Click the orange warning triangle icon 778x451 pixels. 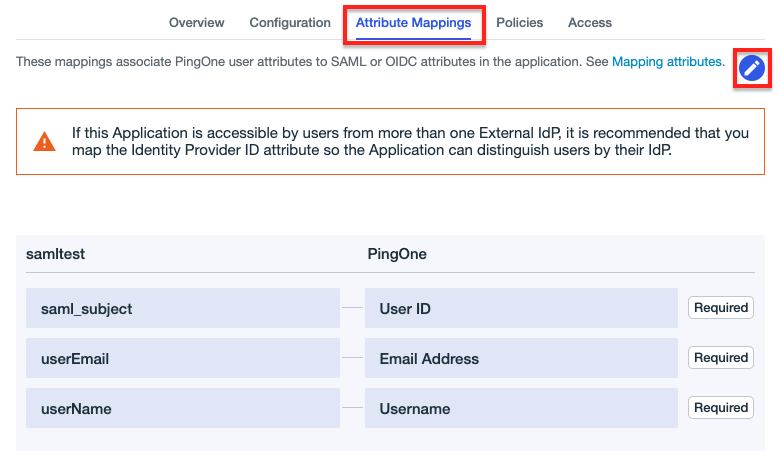(45, 141)
